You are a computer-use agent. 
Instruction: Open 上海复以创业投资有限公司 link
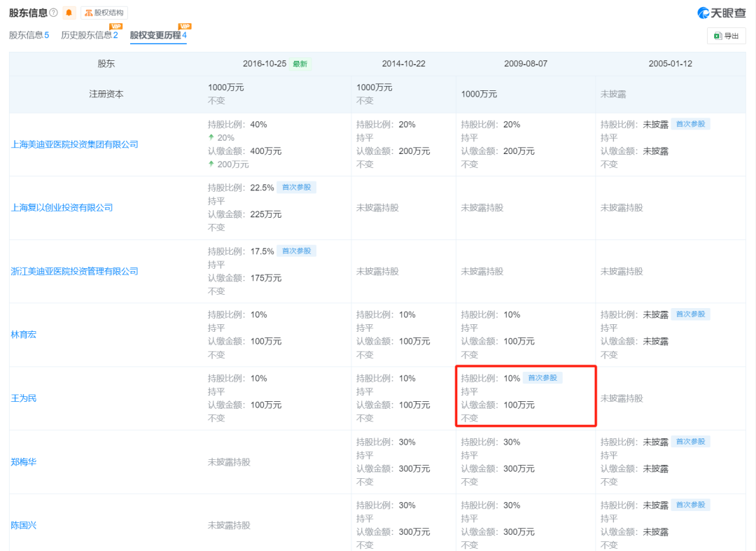click(62, 208)
